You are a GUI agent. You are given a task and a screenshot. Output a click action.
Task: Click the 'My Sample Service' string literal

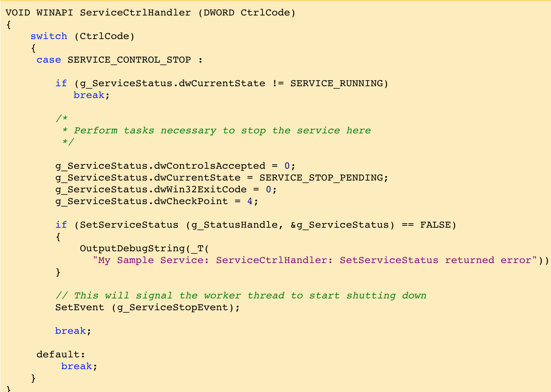pos(315,260)
